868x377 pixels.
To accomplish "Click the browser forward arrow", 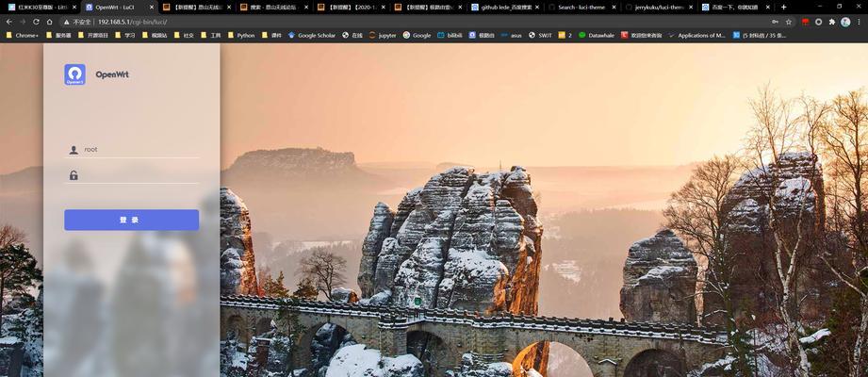I will tap(23, 22).
